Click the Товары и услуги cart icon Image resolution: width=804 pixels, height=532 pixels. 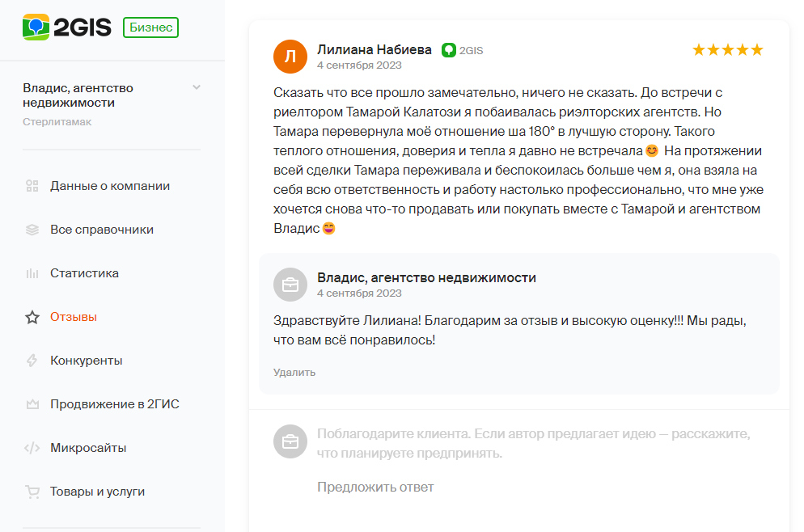pyautogui.click(x=32, y=492)
